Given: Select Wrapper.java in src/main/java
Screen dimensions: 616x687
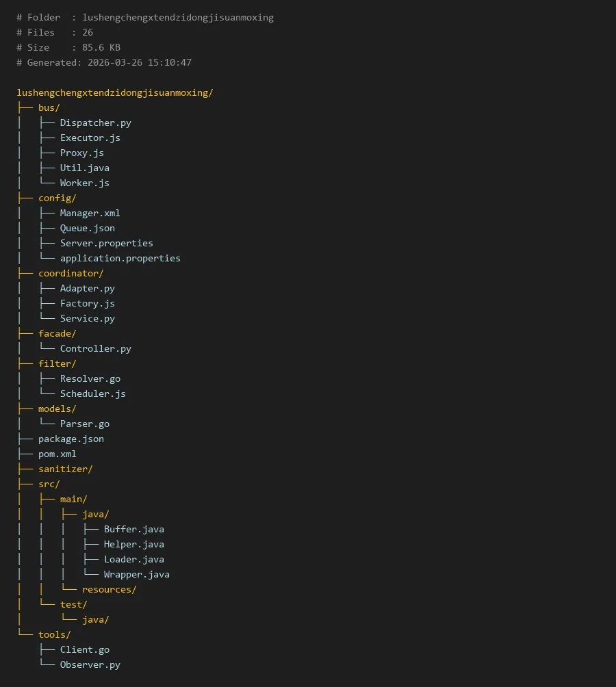Looking at the screenshot, I should (x=136, y=574).
